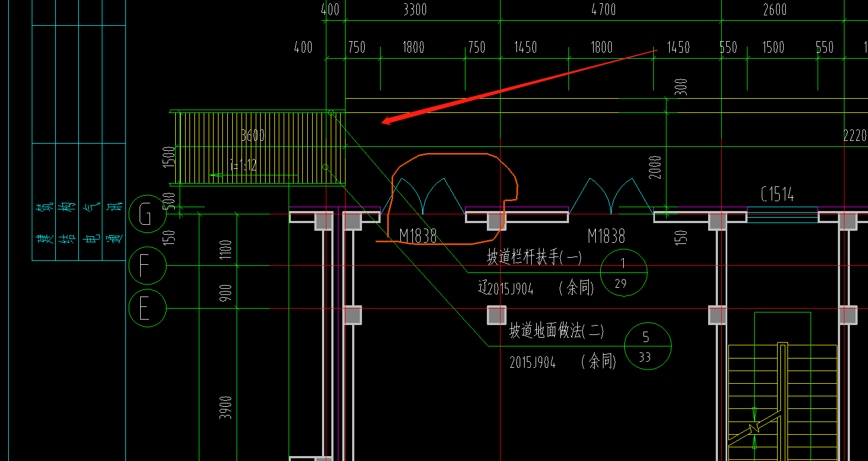This screenshot has height=461, width=868.
Task: Select the yellow staircase break line symbol
Action: tap(755, 428)
